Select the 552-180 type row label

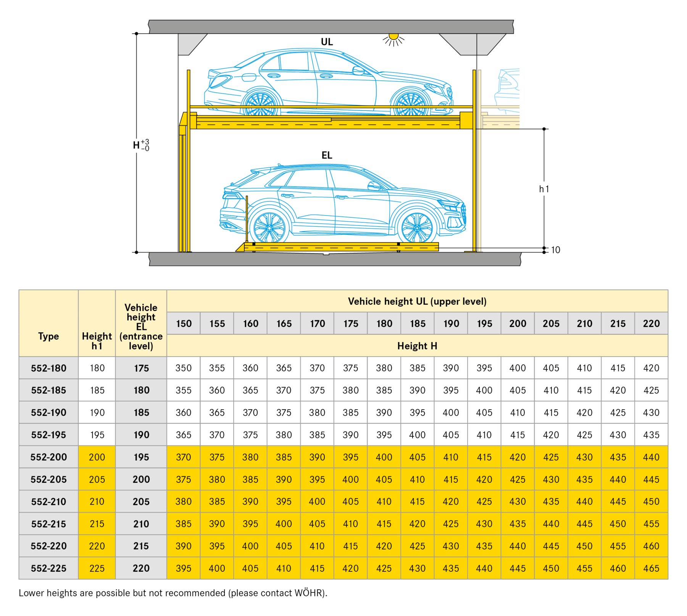[x=48, y=368]
